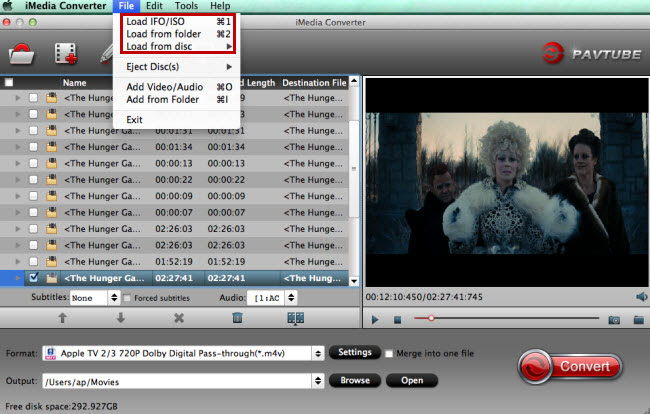Click the list scroll up arrow
Viewport: 650px width, 414px height.
coord(354,81)
